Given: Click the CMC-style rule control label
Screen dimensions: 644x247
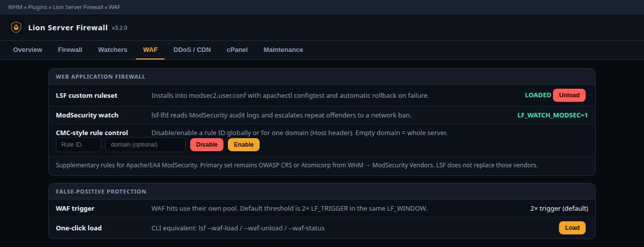Looking at the screenshot, I should point(92,133).
